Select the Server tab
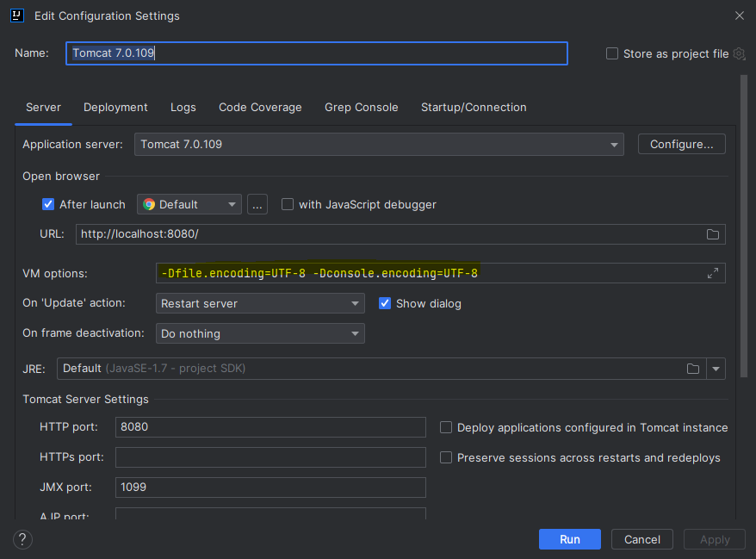Viewport: 756px width, 559px height. (x=43, y=107)
